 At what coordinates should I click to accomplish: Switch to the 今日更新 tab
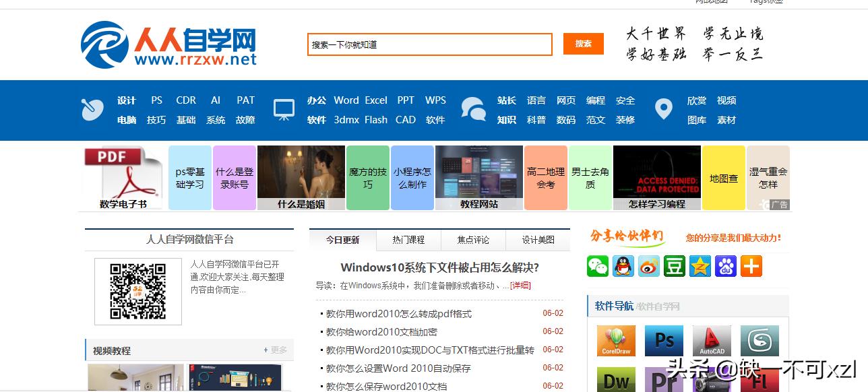point(342,240)
